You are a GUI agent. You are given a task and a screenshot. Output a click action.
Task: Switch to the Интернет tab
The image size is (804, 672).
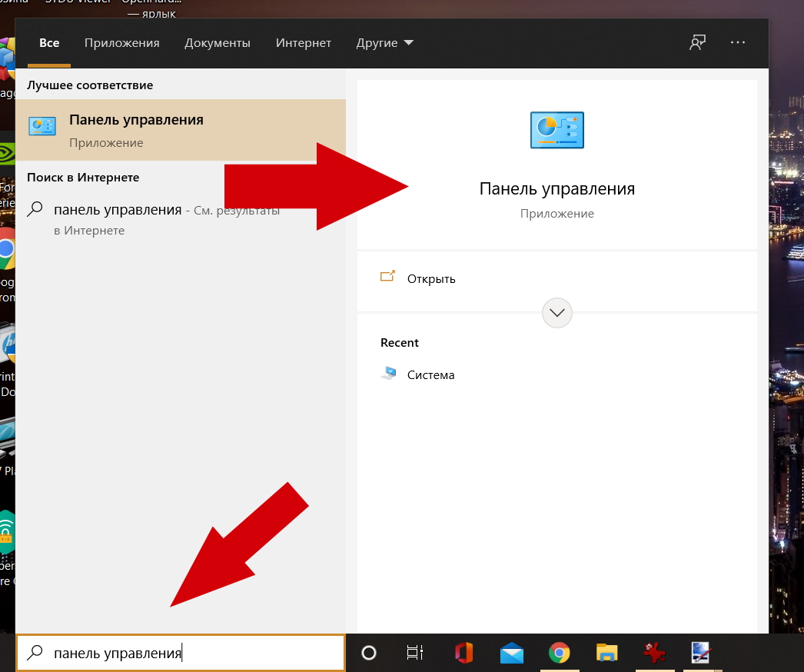(x=303, y=43)
